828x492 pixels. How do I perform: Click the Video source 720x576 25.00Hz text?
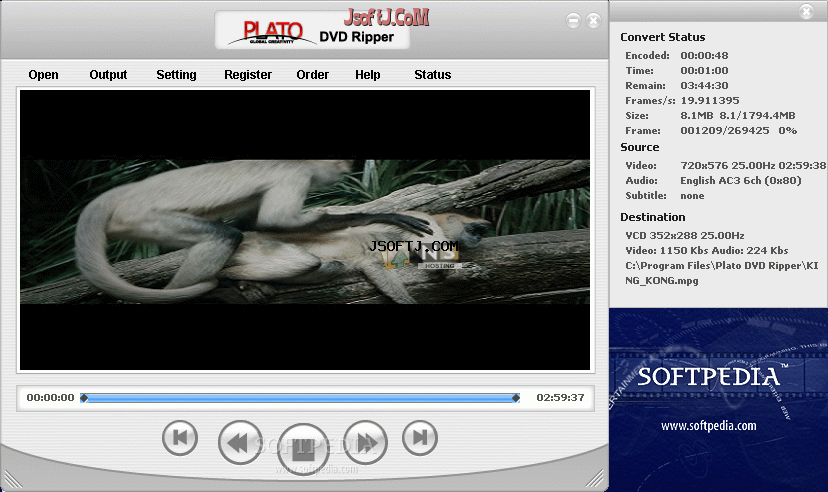tap(753, 165)
